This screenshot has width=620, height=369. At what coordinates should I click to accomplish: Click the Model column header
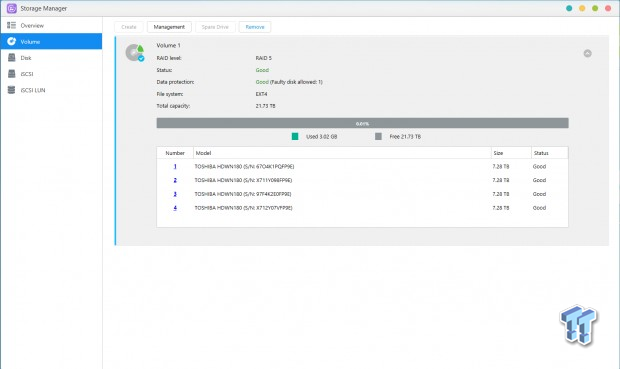coord(342,153)
